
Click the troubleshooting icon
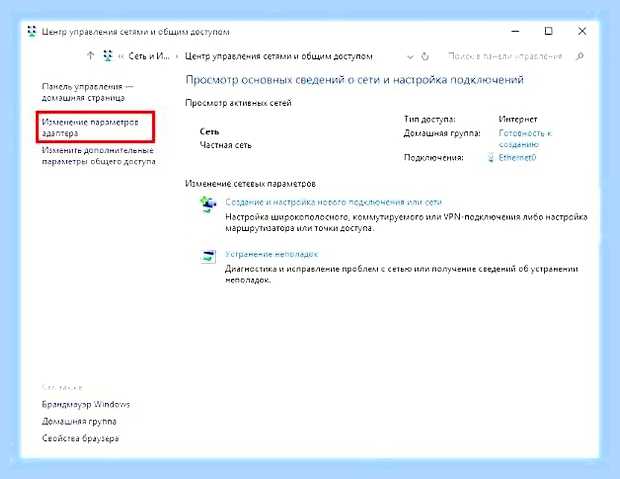click(x=208, y=256)
